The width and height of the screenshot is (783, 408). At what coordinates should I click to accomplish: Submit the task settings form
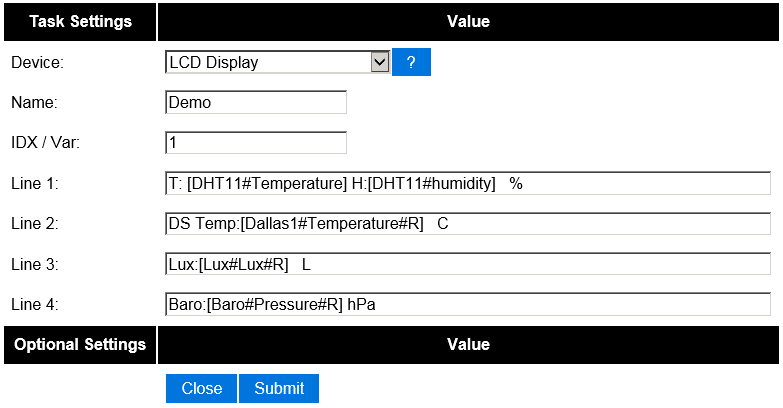point(279,388)
